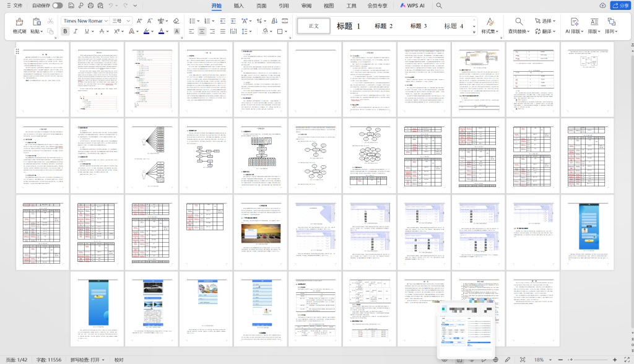Click the blue Share (分享) button
Screen dimensions: 634x364
coord(620,6)
